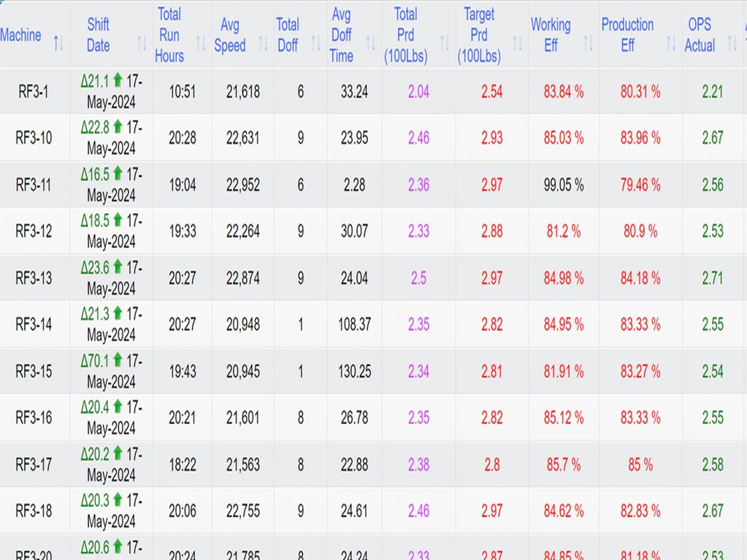
Task: Click sort icon in Shift Date column
Action: [142, 44]
